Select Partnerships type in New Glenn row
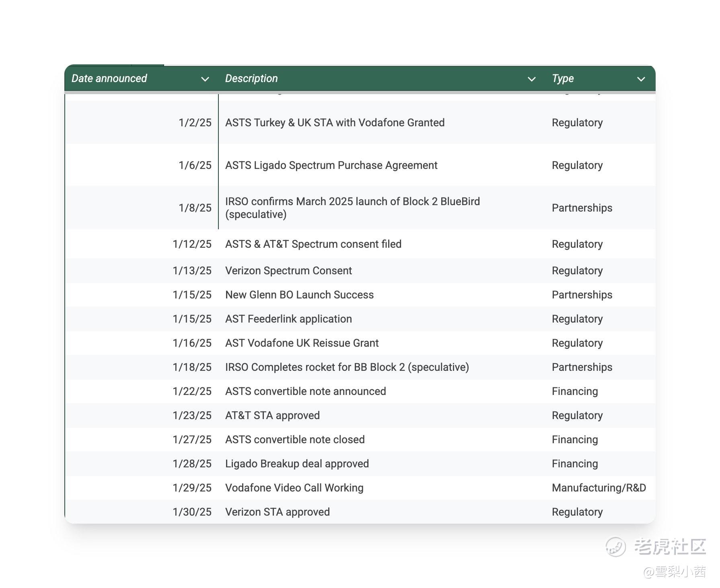Screen dimensions: 720x588 582,295
